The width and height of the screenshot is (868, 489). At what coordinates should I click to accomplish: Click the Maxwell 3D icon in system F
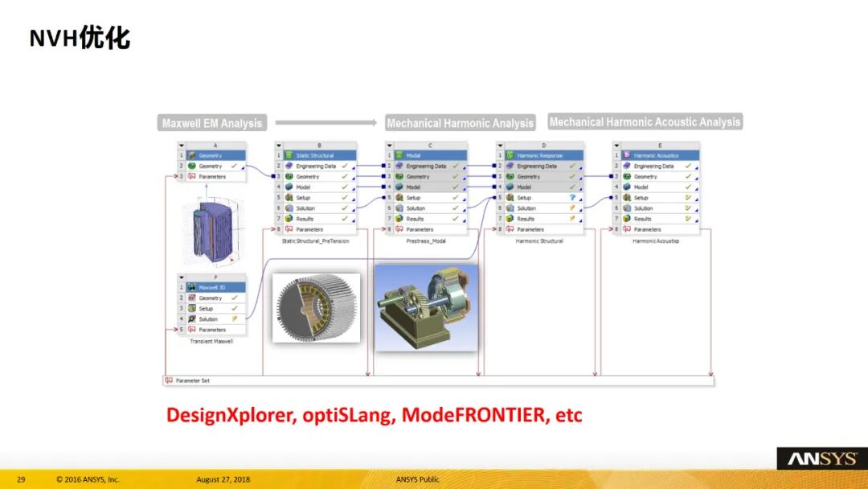click(192, 287)
